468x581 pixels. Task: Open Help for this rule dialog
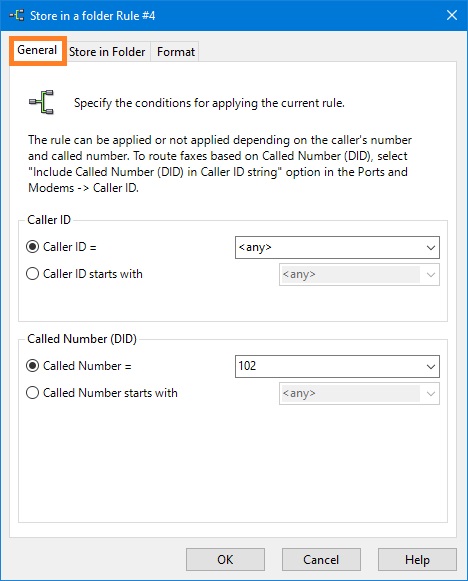[x=417, y=560]
